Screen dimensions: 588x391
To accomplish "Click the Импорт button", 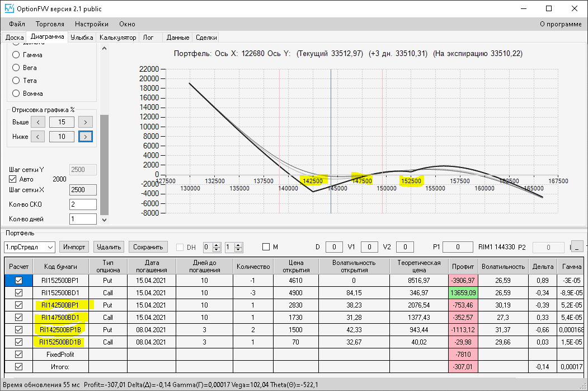I will (x=74, y=247).
